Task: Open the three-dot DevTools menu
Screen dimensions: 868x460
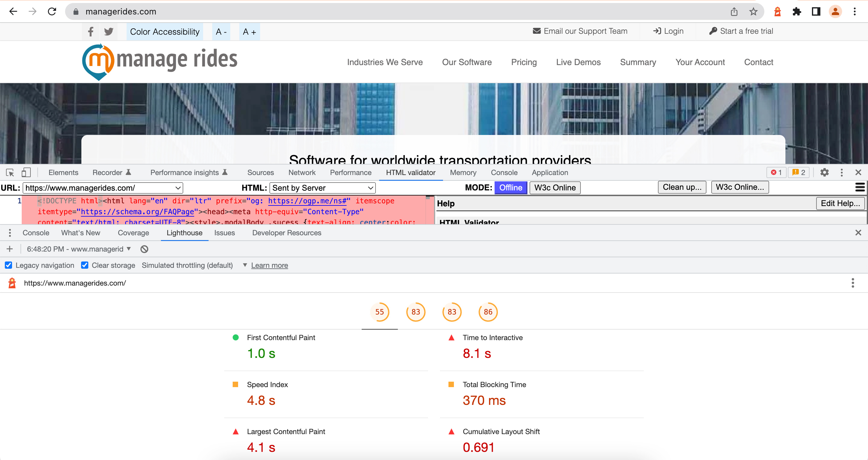Action: point(841,172)
